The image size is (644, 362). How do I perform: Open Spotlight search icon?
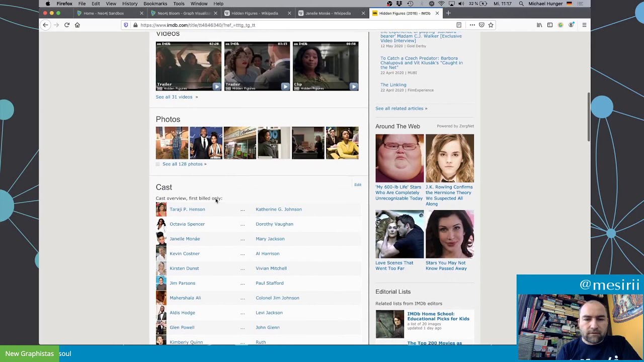pyautogui.click(x=521, y=4)
